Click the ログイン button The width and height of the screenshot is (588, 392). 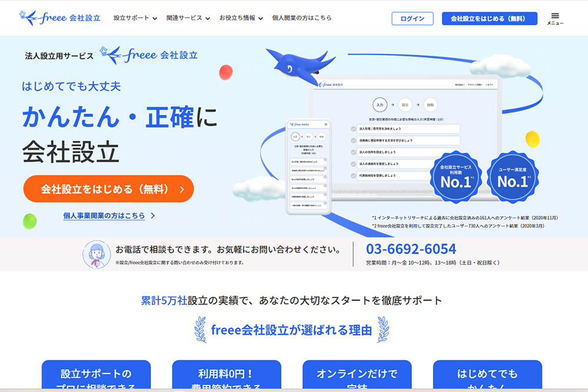413,18
